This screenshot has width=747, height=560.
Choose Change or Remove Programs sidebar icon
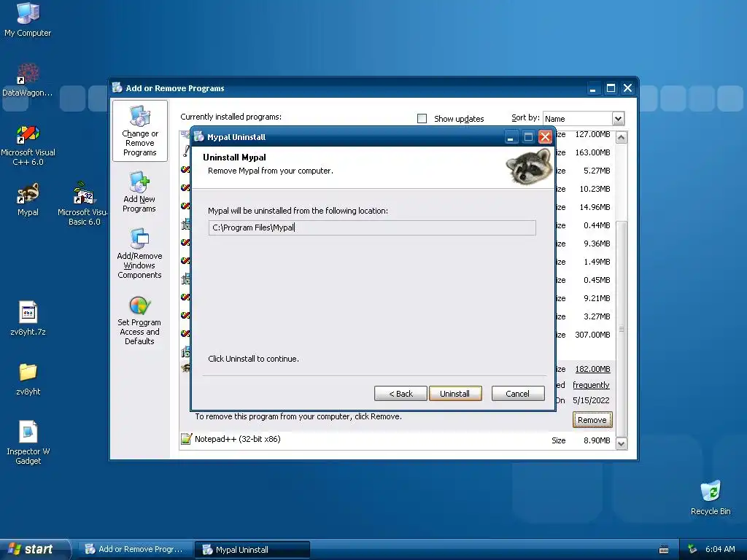click(x=139, y=131)
